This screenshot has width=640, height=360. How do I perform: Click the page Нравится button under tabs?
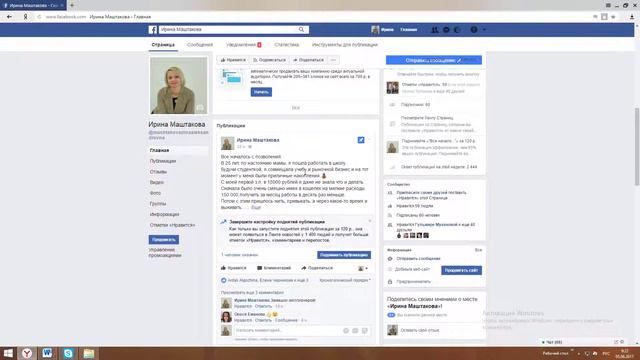pos(233,60)
